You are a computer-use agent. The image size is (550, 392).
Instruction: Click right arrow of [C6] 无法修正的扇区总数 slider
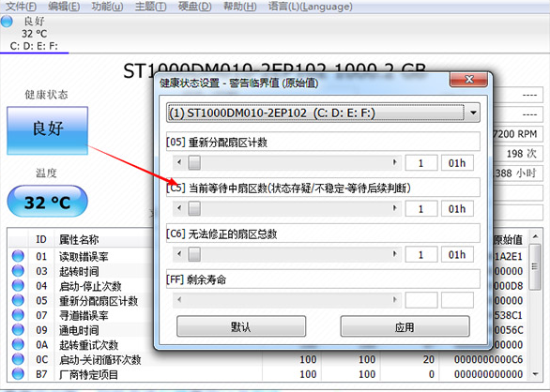pyautogui.click(x=394, y=254)
